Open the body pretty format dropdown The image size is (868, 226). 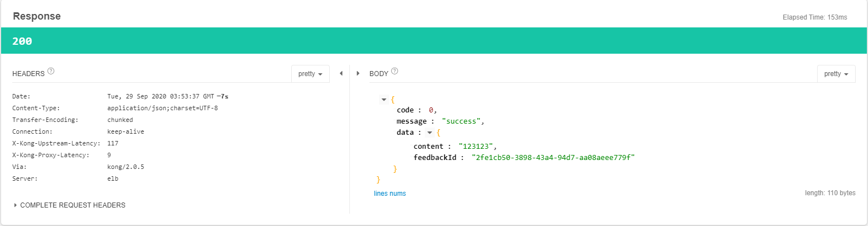pos(836,74)
